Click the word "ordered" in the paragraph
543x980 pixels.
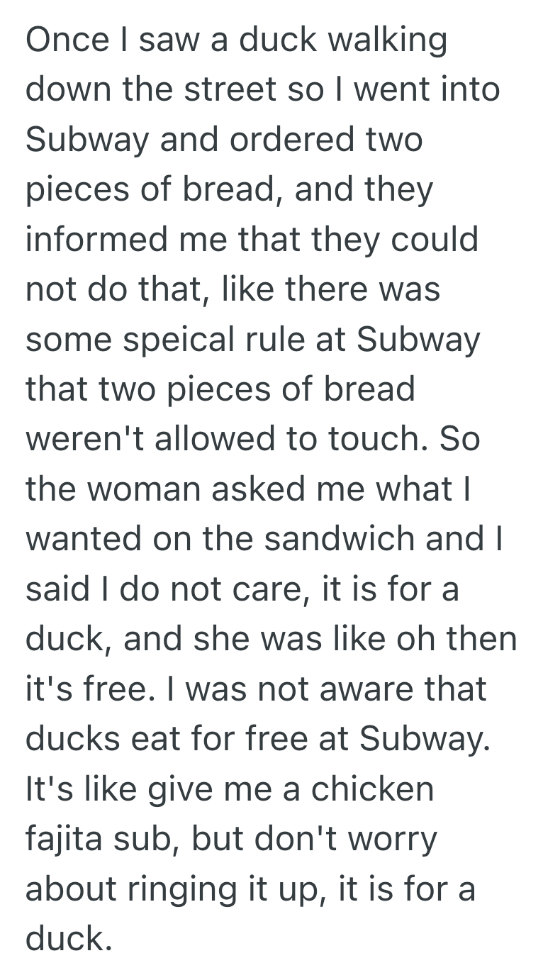[x=293, y=139]
